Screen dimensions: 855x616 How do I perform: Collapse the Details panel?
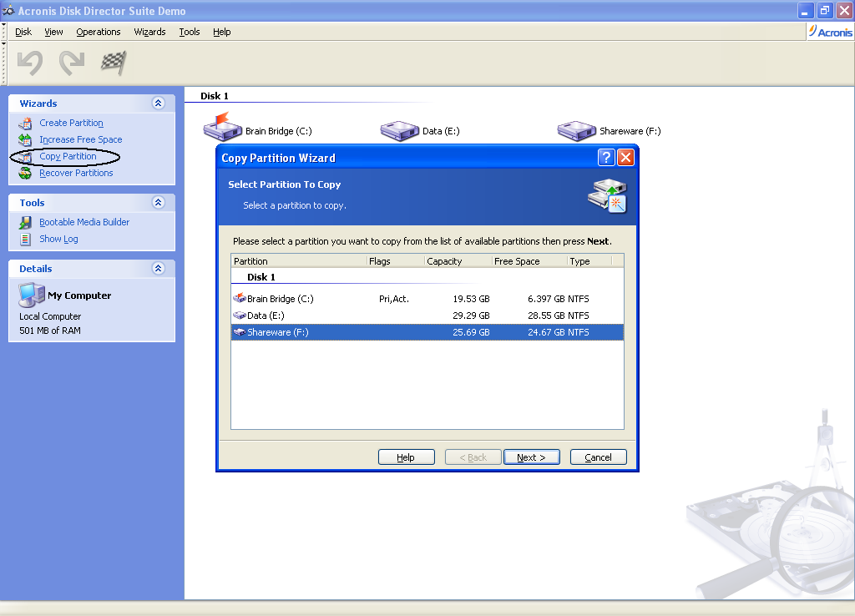pos(158,268)
